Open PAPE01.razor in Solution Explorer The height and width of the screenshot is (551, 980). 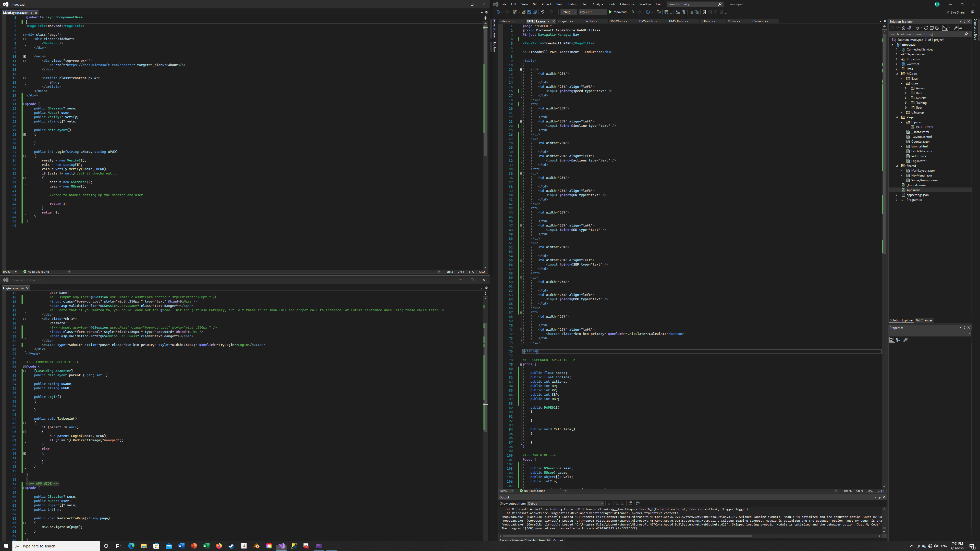(x=924, y=127)
